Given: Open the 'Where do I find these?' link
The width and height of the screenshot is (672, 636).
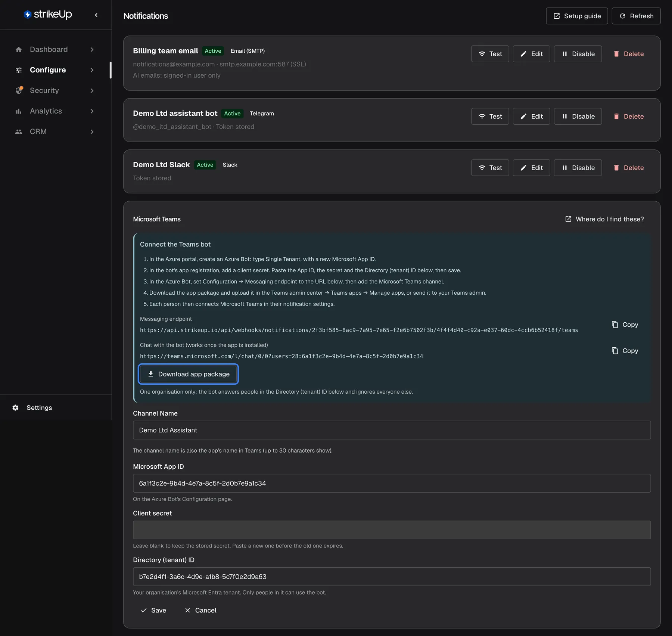Looking at the screenshot, I should click(x=604, y=219).
